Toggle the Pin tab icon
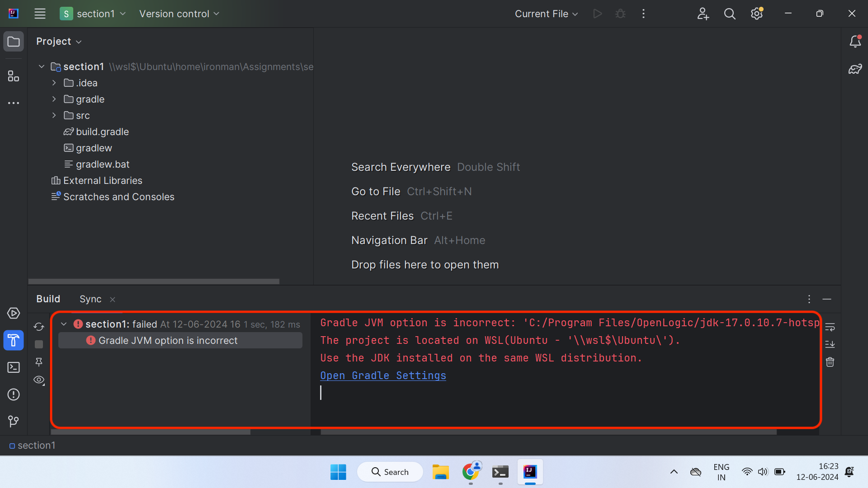Image resolution: width=868 pixels, height=488 pixels. [x=39, y=362]
